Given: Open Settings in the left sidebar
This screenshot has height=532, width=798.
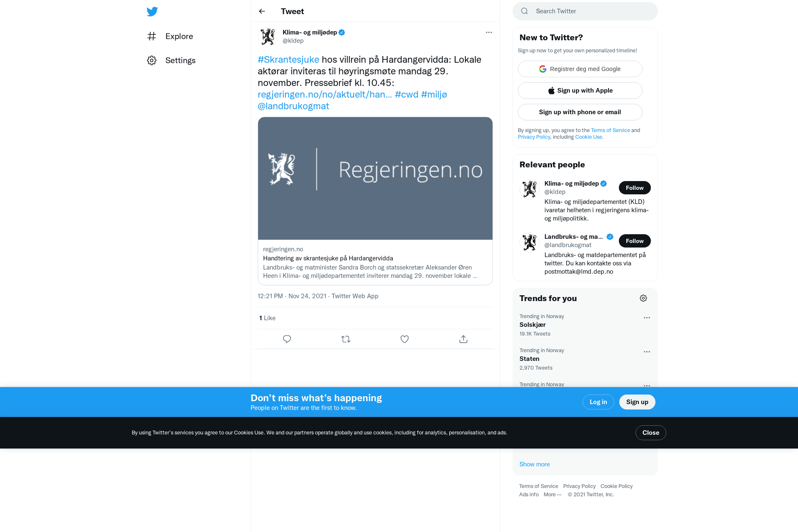Looking at the screenshot, I should [x=171, y=60].
